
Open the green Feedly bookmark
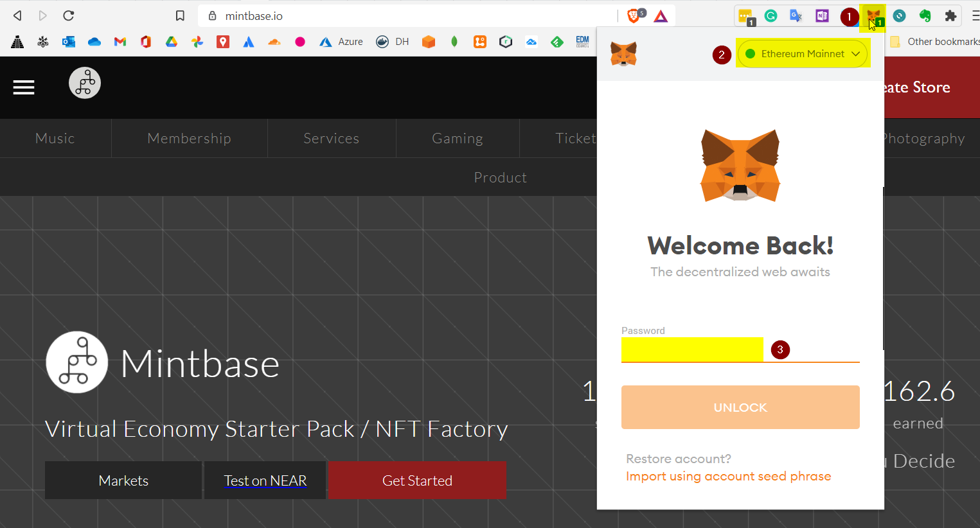[x=557, y=42]
